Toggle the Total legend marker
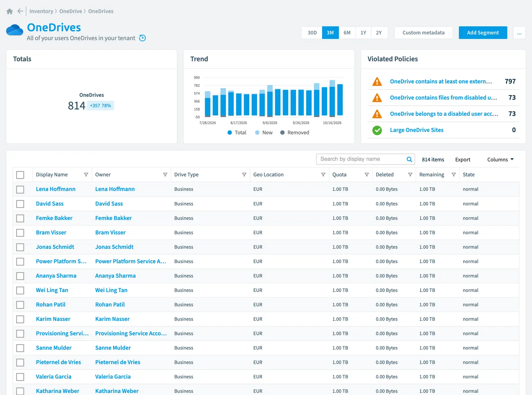532x395 pixels. [x=230, y=133]
